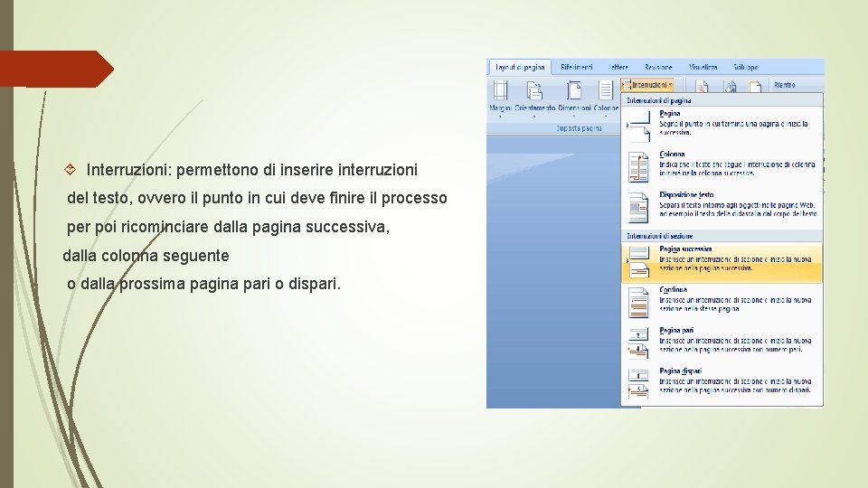Screen dimensions: 868x488
Task: Click the Imposta pagina group label
Action: pyautogui.click(x=579, y=128)
